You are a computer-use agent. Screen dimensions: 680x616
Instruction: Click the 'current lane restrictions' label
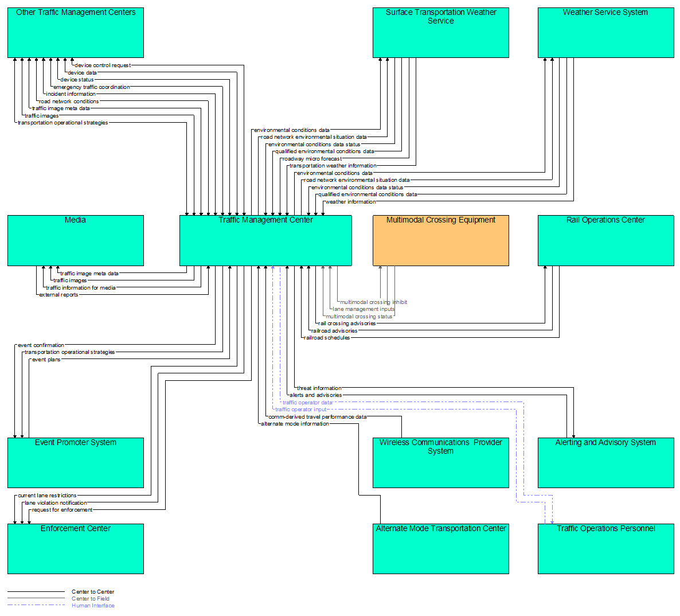pos(47,496)
